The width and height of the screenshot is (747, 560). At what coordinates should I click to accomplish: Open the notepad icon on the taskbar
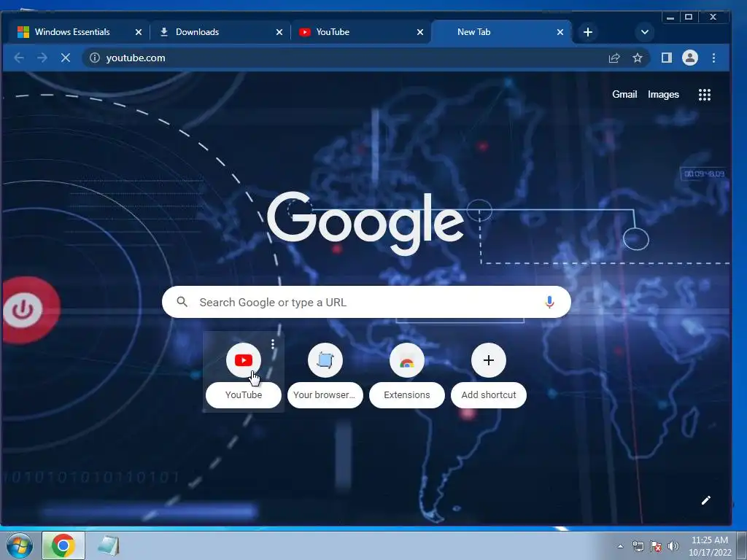(x=109, y=545)
